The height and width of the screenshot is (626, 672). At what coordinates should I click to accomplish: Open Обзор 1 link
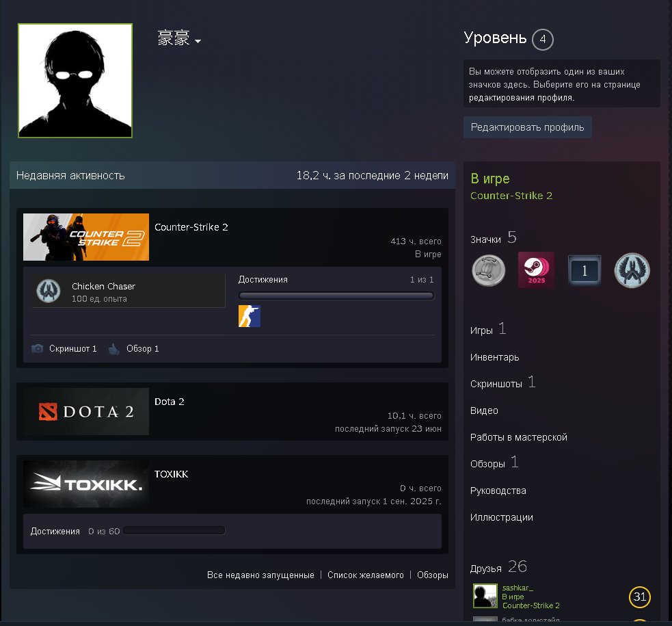click(143, 349)
